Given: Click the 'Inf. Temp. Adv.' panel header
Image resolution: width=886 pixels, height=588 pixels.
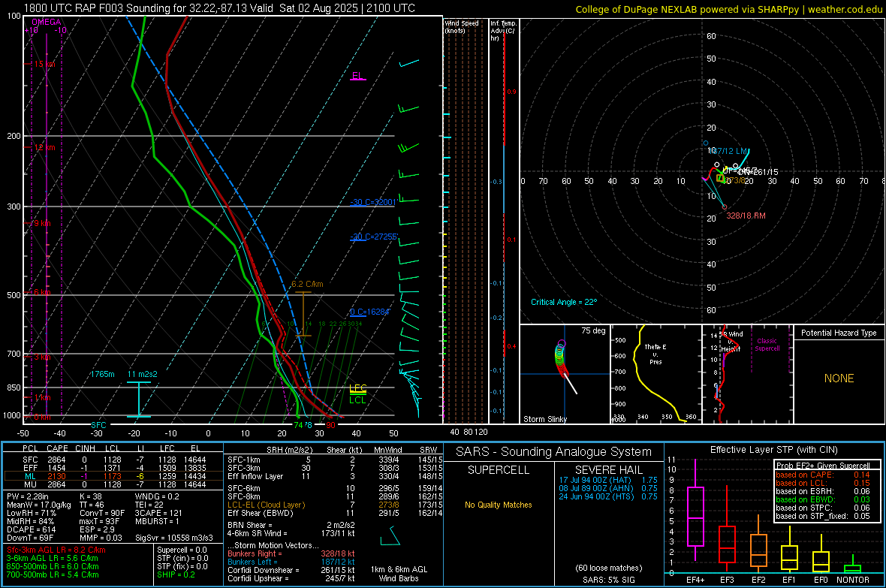Looking at the screenshot, I should click(503, 31).
